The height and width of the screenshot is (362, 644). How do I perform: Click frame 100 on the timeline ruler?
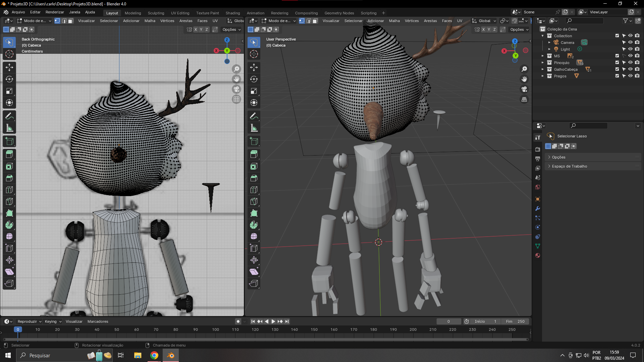[215, 330]
